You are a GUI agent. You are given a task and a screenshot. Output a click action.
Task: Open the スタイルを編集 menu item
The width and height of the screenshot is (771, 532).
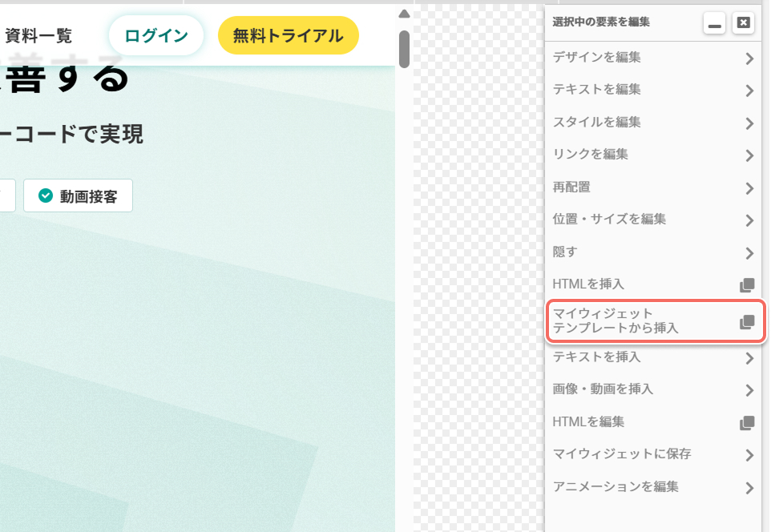point(653,122)
